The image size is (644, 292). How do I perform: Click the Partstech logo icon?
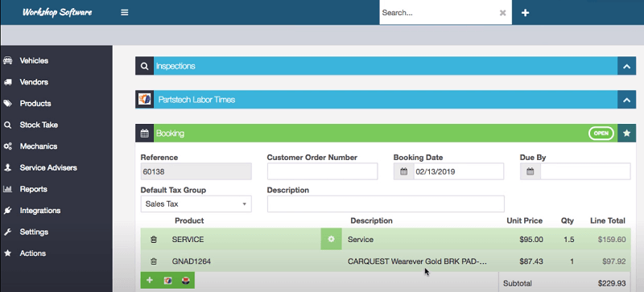(145, 100)
